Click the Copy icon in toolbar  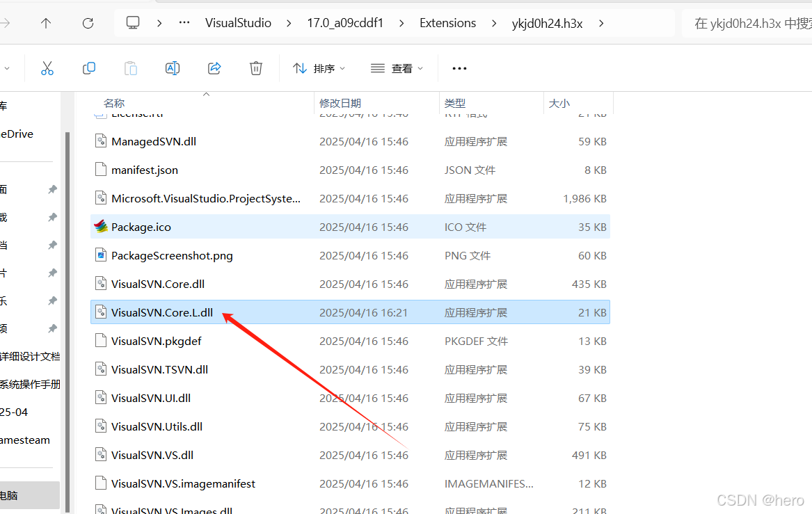89,68
